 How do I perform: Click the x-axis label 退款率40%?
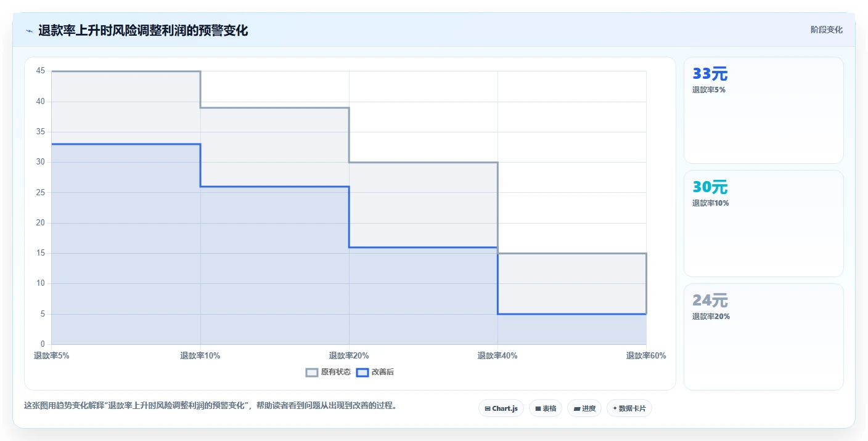[x=497, y=355]
